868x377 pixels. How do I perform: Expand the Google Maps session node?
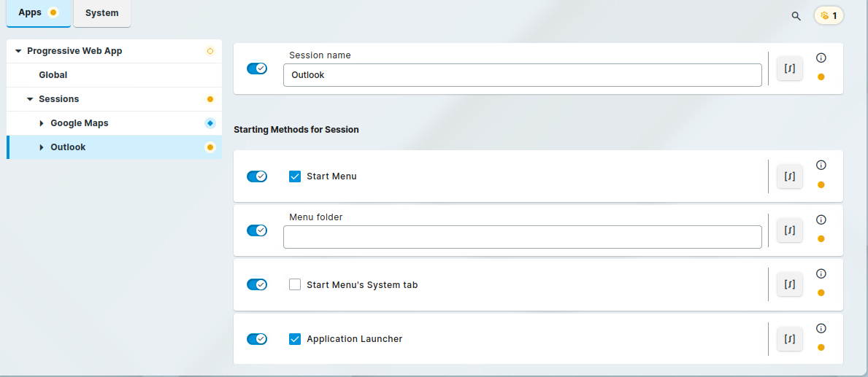[x=42, y=123]
